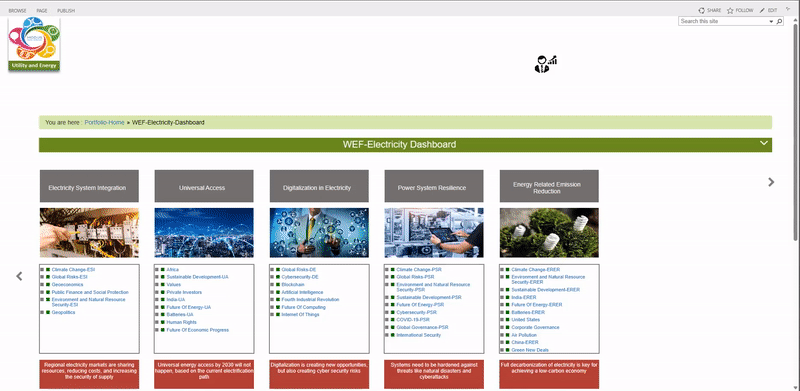Follow the Portfolio-Home breadcrumb link
This screenshot has width=800, height=391.
click(105, 123)
